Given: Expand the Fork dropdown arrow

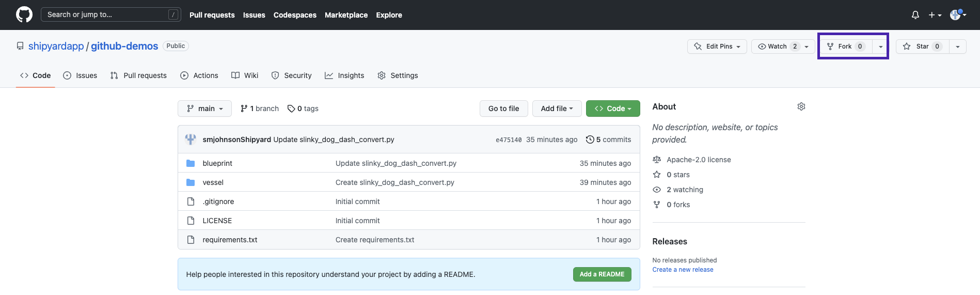Looking at the screenshot, I should click(880, 46).
